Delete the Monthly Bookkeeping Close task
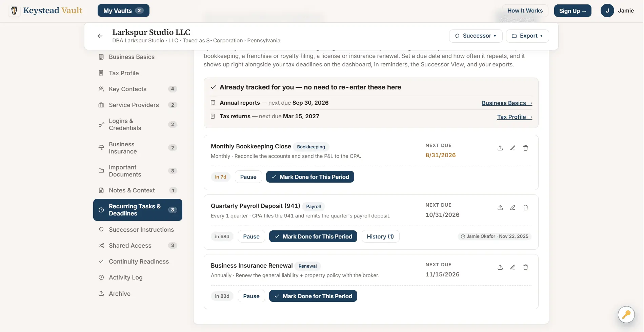Screen dimensions: 644x332 tap(526, 148)
